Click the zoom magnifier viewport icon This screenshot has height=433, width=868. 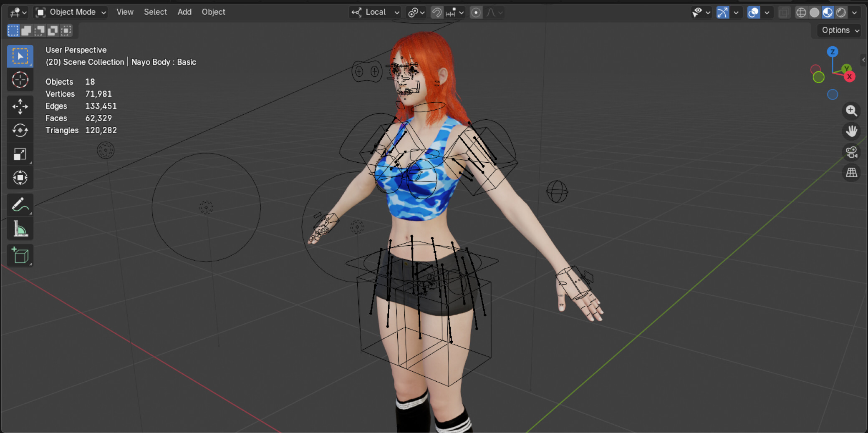click(x=851, y=111)
